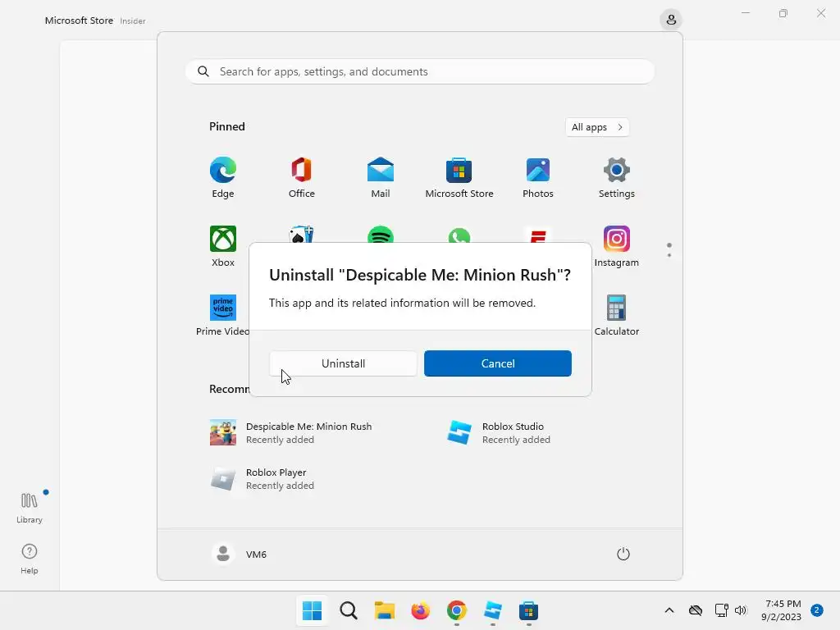Viewport: 840px width, 630px height.
Task: Launch the Xbox pinned app
Action: 223,246
